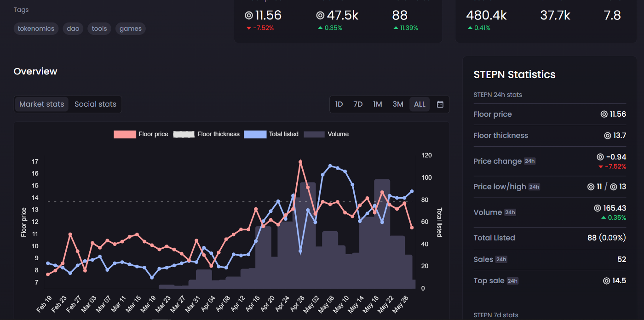This screenshot has width=644, height=320.
Task: Select the 7D time range
Action: 358,104
